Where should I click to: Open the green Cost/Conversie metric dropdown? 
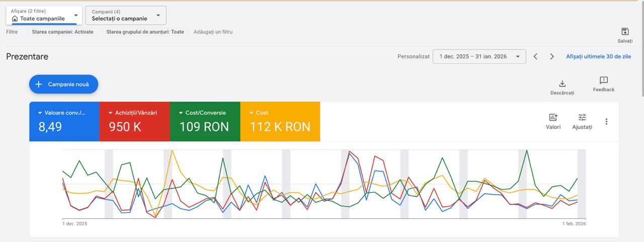point(202,113)
